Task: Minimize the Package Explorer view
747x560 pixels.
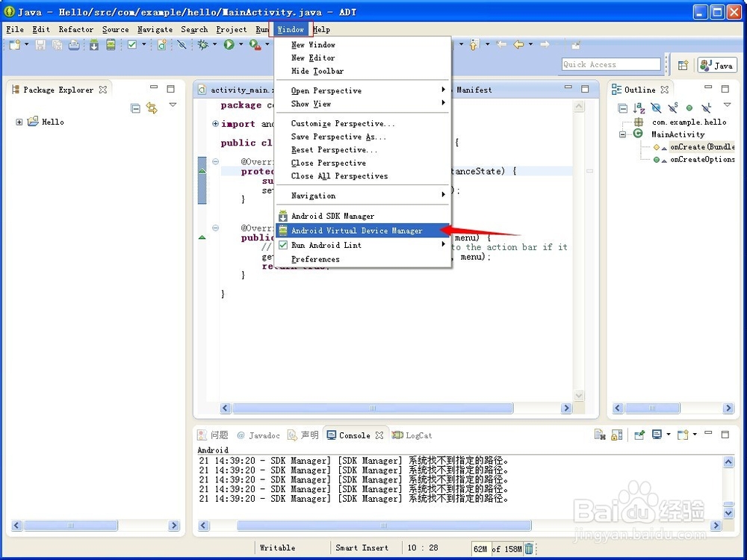Action: (x=153, y=87)
